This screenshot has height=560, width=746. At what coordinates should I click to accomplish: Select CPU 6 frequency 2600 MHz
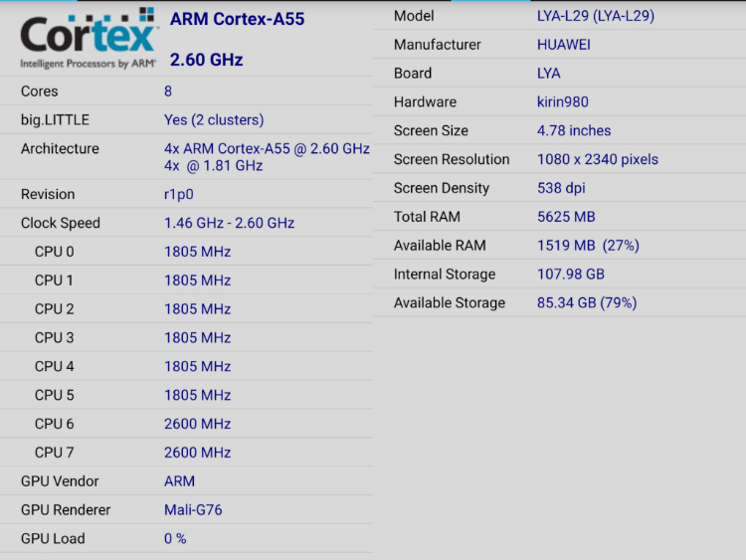click(x=197, y=424)
